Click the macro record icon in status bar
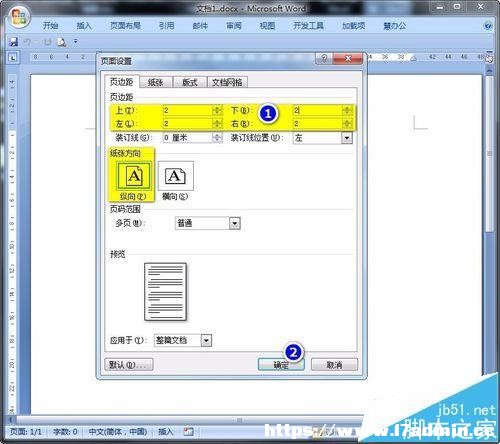 point(188,431)
